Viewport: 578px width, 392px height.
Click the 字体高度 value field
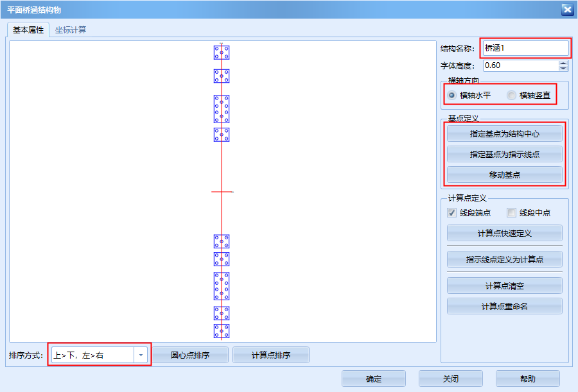pos(519,65)
